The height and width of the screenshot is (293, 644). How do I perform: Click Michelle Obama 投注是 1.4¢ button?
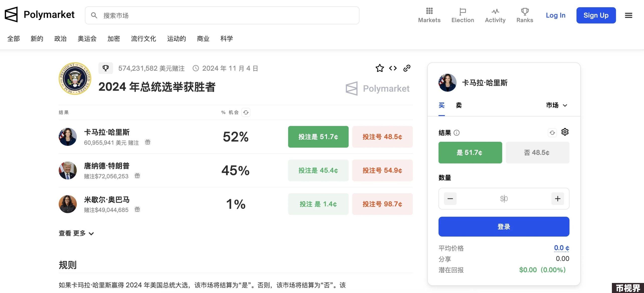click(x=318, y=204)
